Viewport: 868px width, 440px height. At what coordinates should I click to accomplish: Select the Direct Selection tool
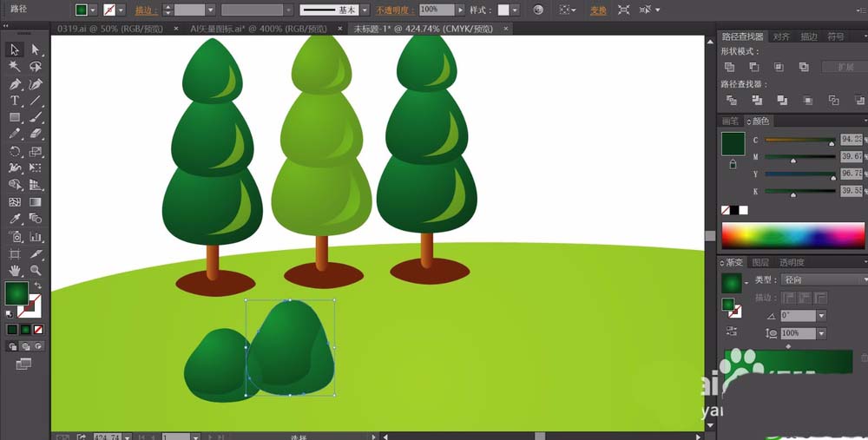point(36,49)
